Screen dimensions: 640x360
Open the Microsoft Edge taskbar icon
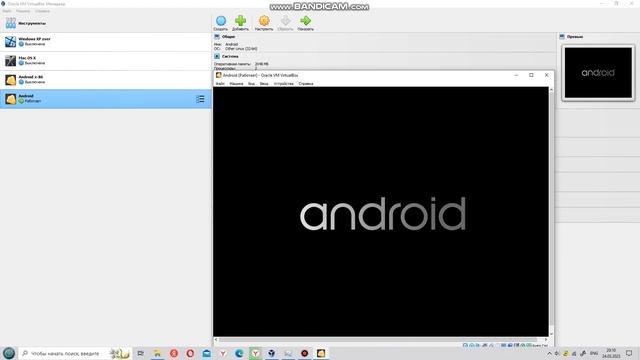(239, 353)
